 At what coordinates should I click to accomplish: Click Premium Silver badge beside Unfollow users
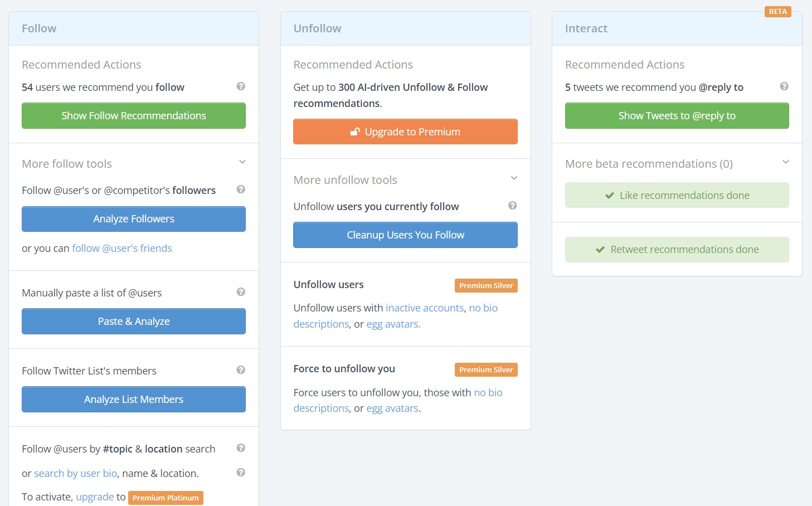coord(486,286)
